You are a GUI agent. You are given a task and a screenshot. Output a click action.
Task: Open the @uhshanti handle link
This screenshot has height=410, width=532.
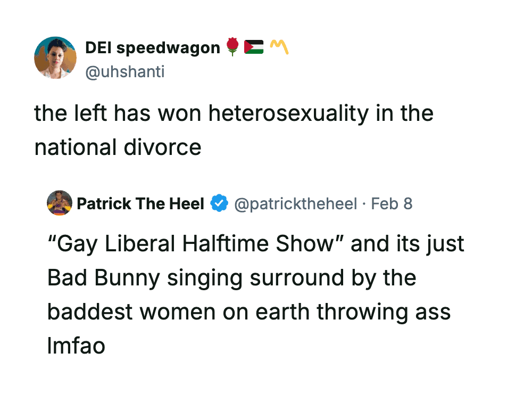(125, 71)
